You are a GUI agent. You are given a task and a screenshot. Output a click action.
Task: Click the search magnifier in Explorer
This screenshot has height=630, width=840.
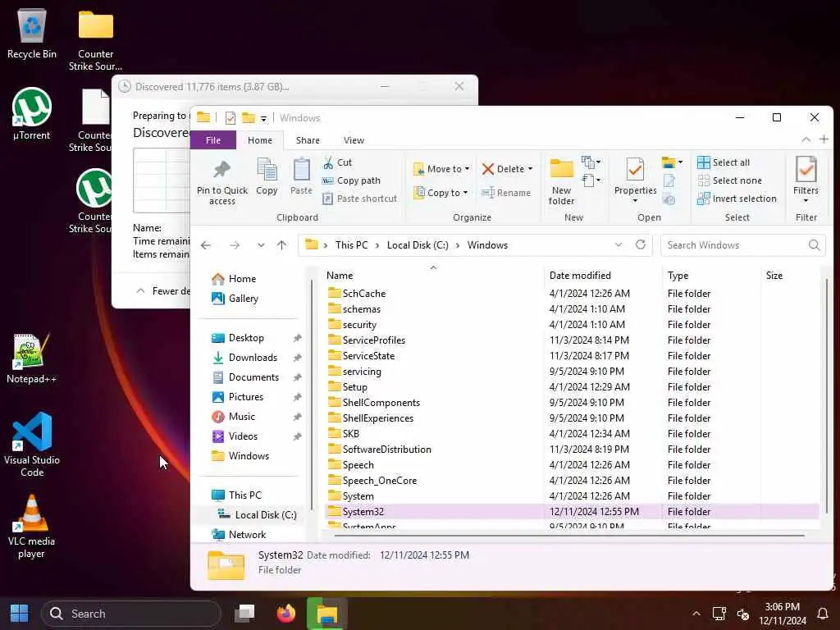coord(814,244)
